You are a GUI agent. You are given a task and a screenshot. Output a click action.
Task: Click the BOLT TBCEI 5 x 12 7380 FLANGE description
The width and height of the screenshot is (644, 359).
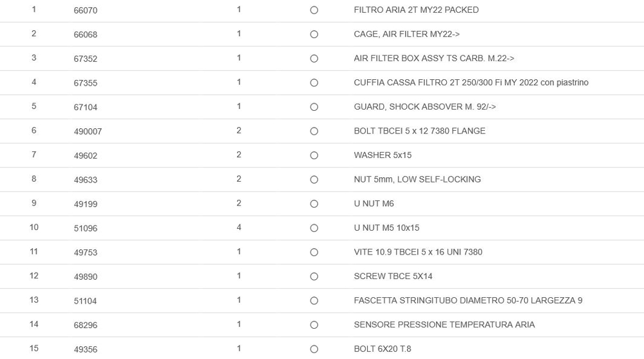[x=419, y=131]
